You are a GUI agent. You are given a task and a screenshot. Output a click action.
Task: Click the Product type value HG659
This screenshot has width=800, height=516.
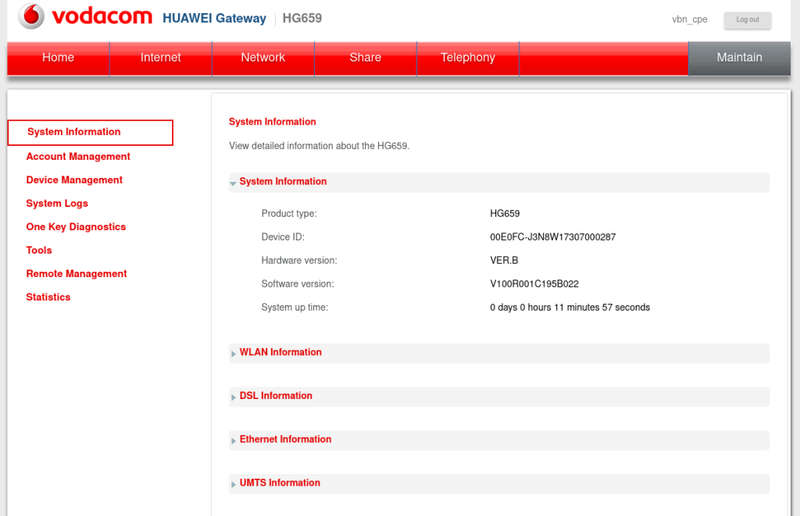pyautogui.click(x=505, y=213)
